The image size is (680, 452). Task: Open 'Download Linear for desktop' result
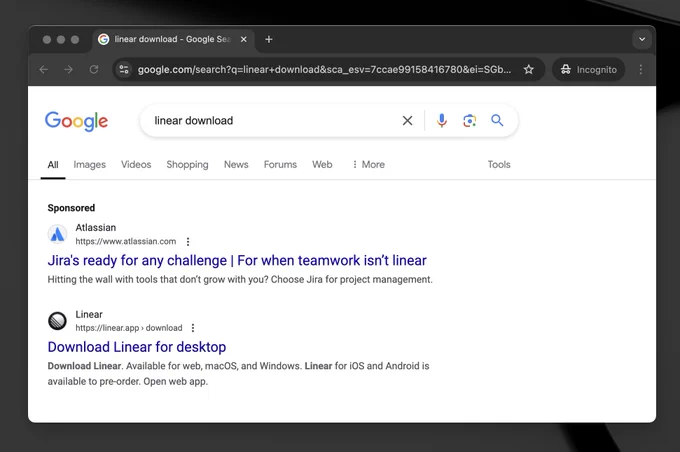tap(137, 347)
